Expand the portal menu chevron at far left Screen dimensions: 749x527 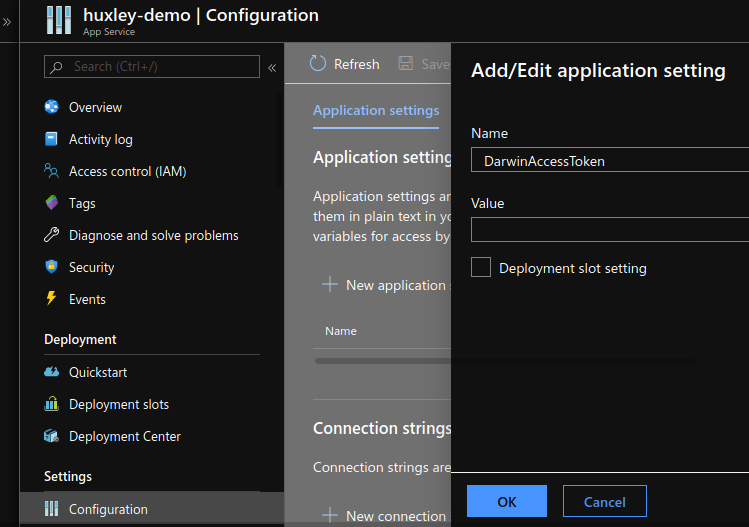tap(7, 22)
